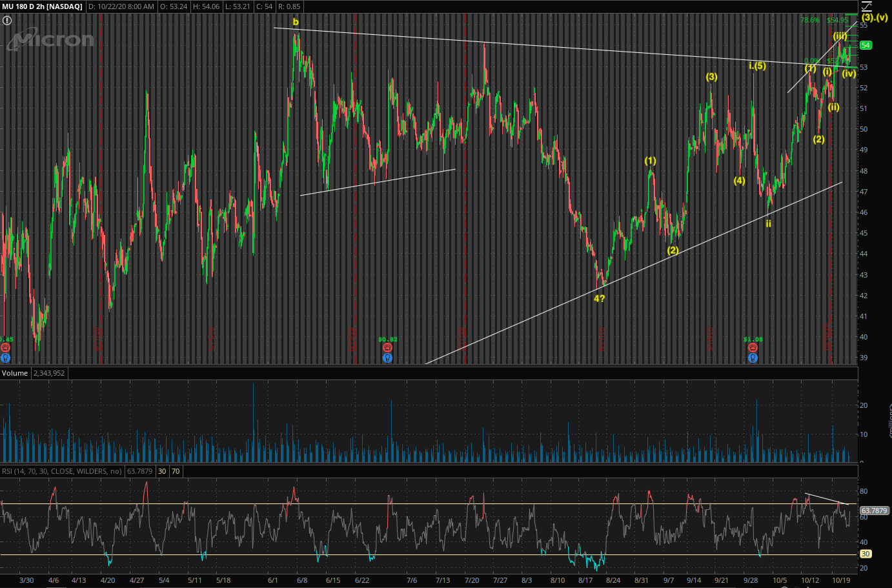Click blue lightbulb icon below $1.08 earnings

pyautogui.click(x=753, y=358)
